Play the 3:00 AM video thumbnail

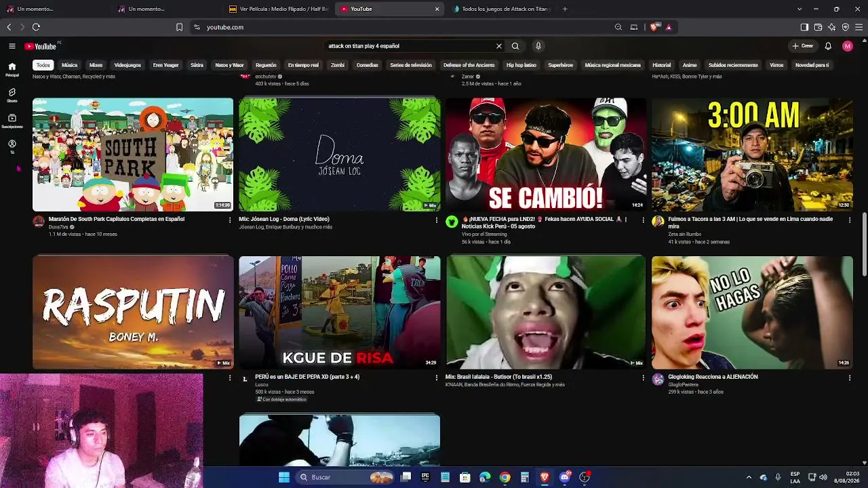(x=752, y=155)
